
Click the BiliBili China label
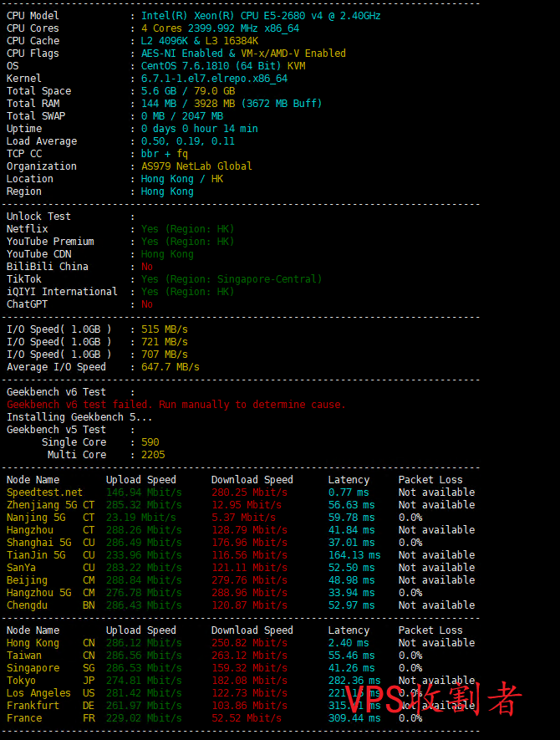tap(48, 267)
